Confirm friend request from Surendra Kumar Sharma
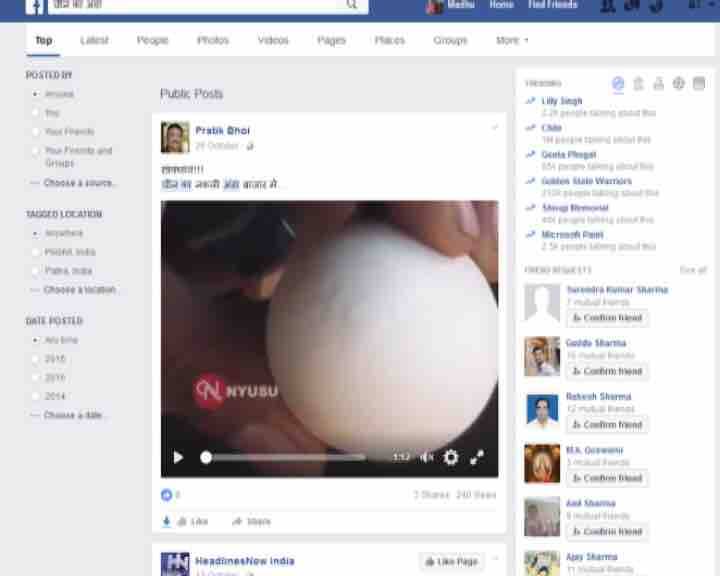The width and height of the screenshot is (720, 576). click(x=607, y=318)
